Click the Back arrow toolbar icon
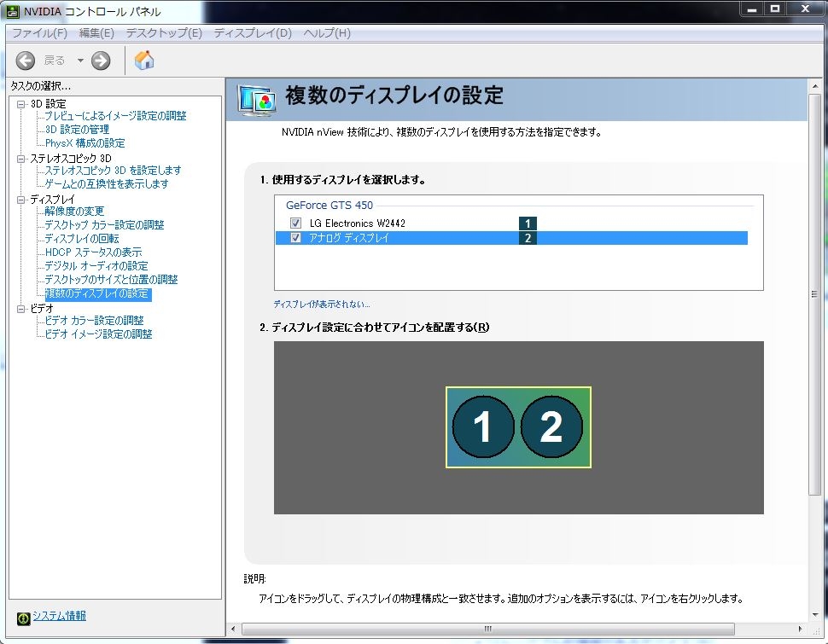 point(26,61)
